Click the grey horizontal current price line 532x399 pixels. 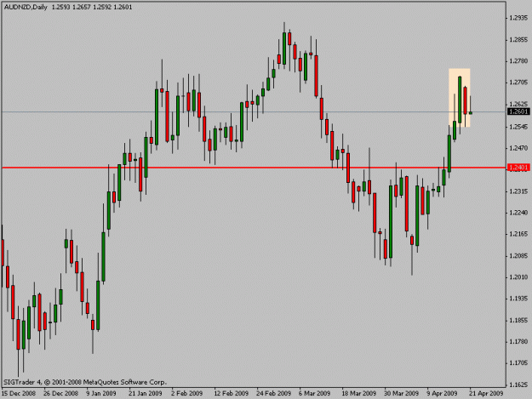tap(254, 111)
